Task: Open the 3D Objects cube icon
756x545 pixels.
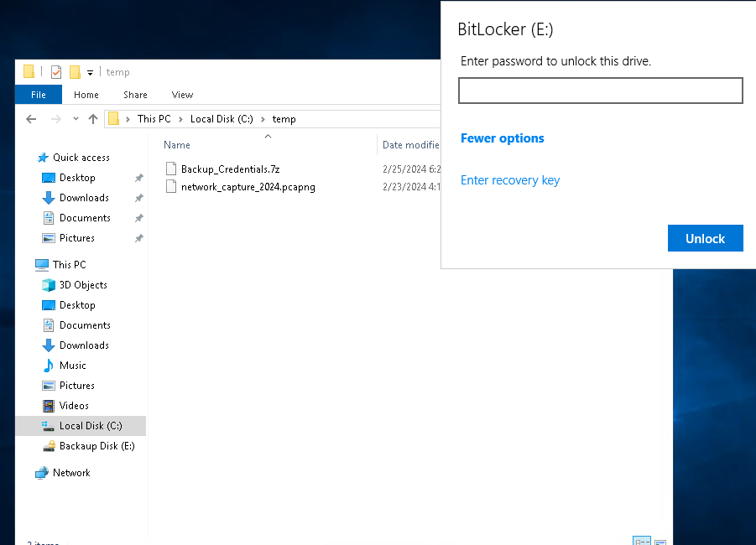Action: pyautogui.click(x=49, y=285)
